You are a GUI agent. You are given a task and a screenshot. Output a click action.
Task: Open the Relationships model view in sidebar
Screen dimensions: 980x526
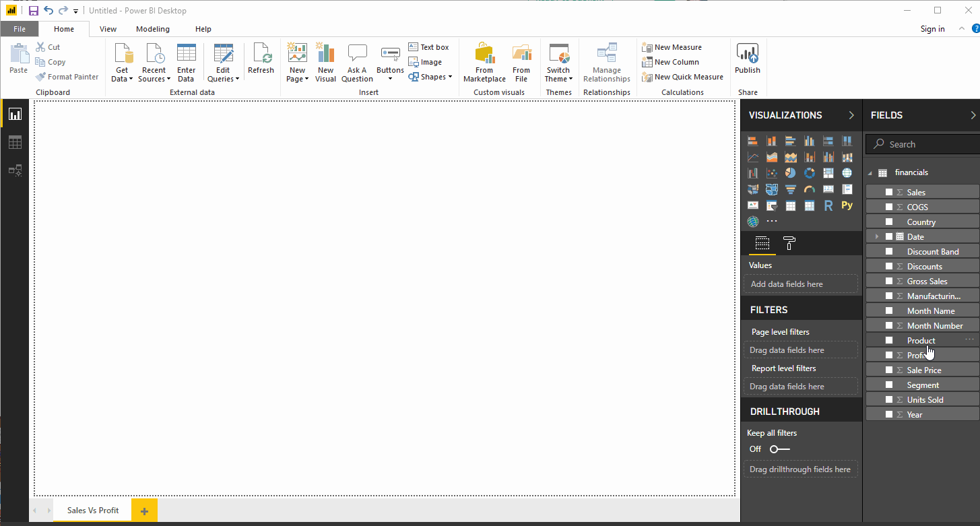click(x=15, y=170)
